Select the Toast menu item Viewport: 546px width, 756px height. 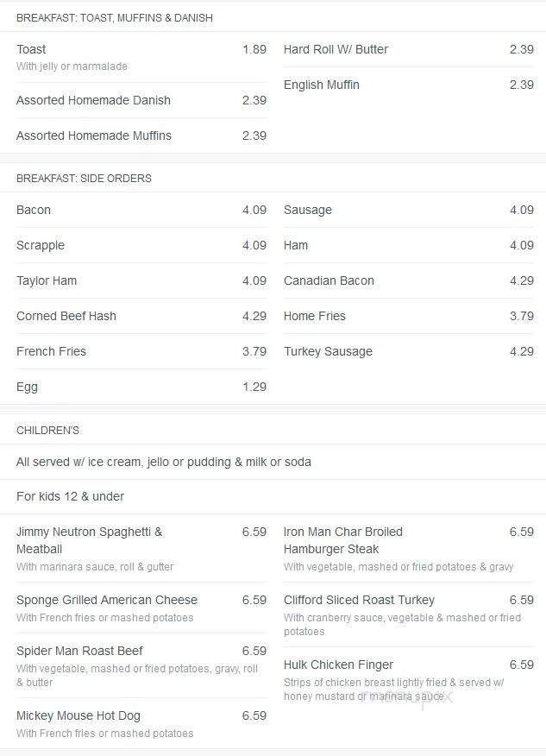pyautogui.click(x=141, y=57)
